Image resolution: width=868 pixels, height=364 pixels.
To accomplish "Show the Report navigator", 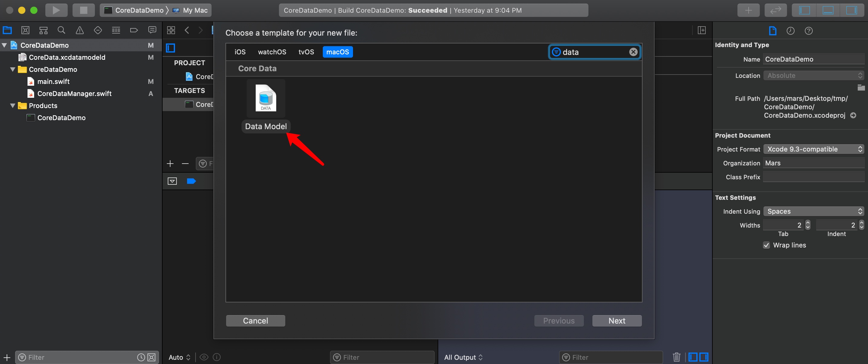I will pyautogui.click(x=152, y=30).
